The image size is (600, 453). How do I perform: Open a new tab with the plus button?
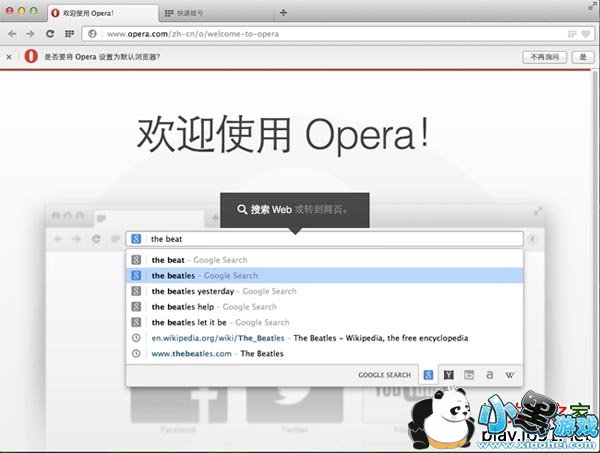click(x=283, y=13)
